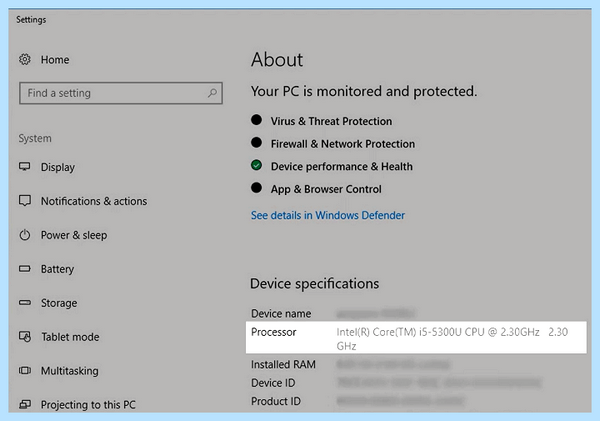Click the Notifications & actions icon
The width and height of the screenshot is (600, 421).
tap(25, 201)
